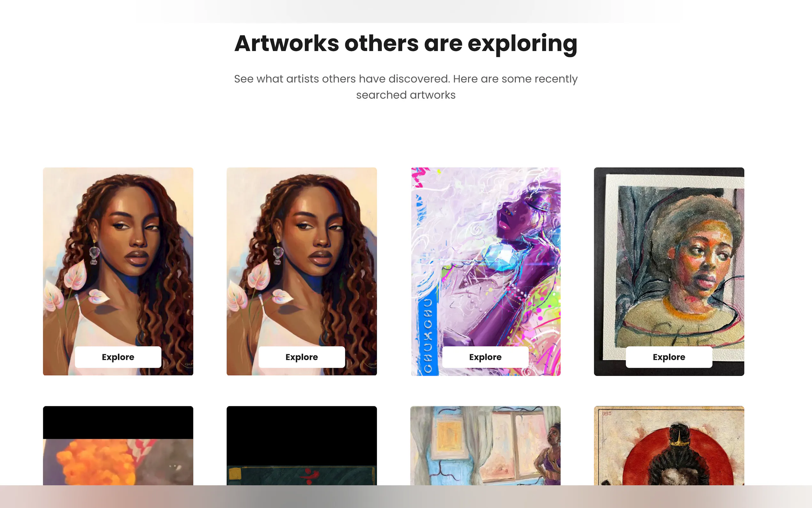The image size is (812, 508).
Task: Click the blue CHUKCHU signature strip on purple artwork
Action: (427, 334)
